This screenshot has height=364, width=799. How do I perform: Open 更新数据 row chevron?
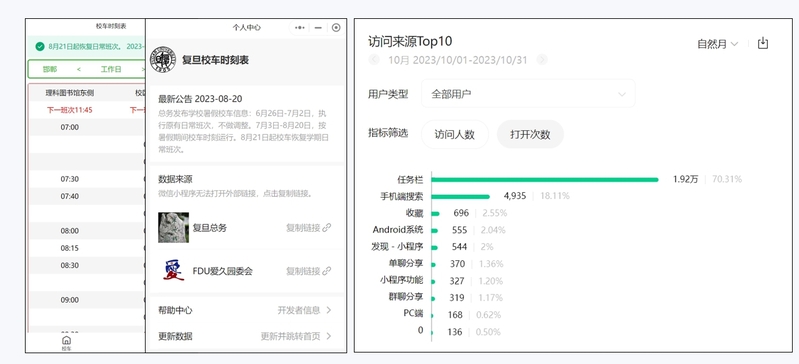click(329, 336)
